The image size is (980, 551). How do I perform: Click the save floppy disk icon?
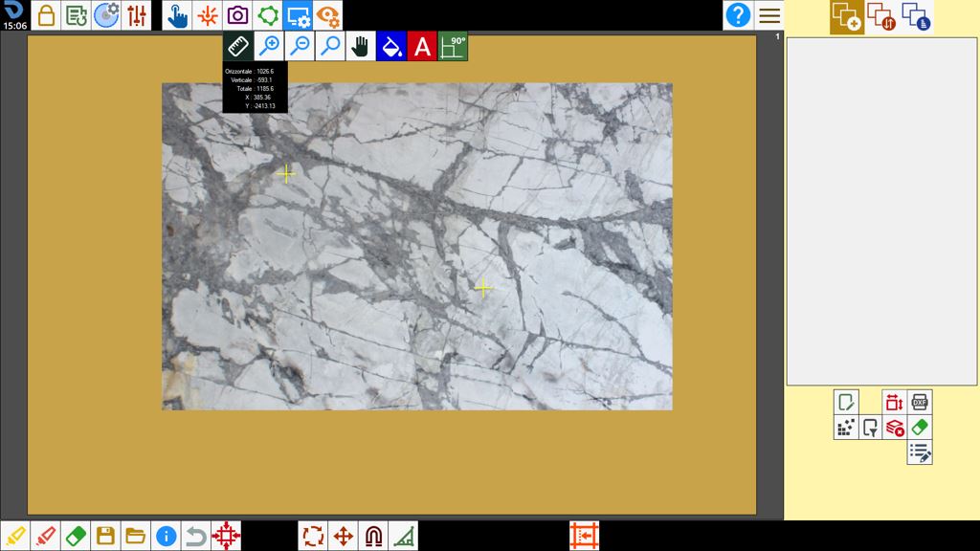click(x=105, y=536)
